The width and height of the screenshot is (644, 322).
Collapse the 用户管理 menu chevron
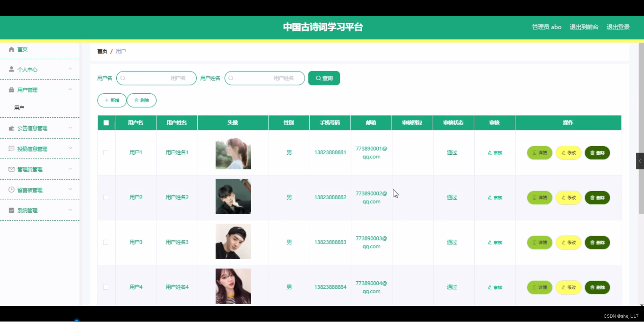coord(70,89)
